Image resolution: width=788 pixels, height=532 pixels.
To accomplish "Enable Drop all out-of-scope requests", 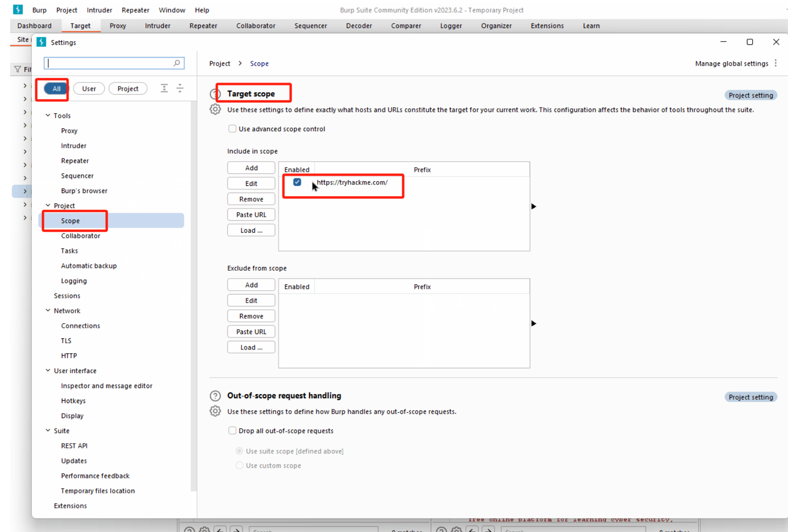I will pos(232,431).
